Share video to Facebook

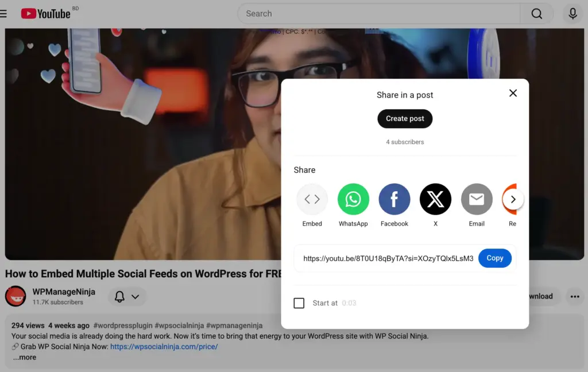pos(394,199)
